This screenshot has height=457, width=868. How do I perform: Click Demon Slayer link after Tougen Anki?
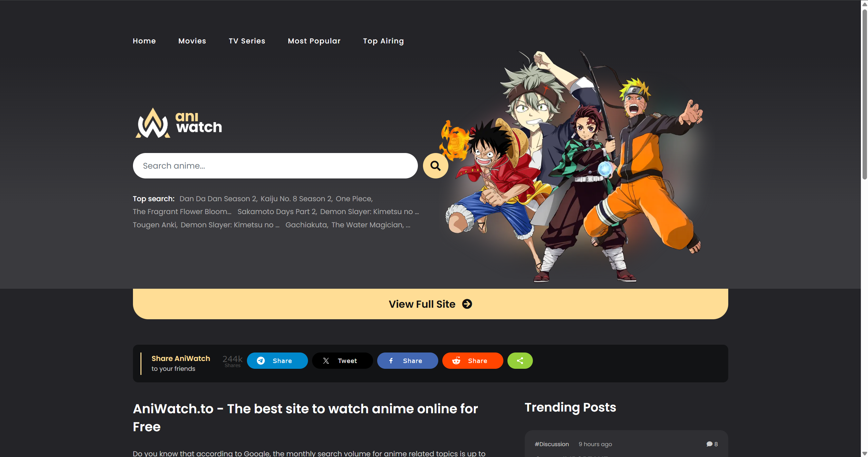[x=230, y=225]
